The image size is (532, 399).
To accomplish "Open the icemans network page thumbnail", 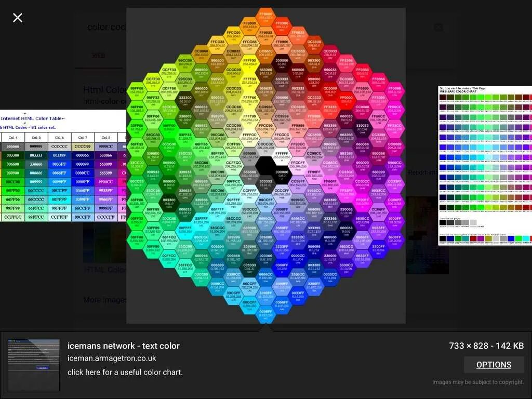I will coord(34,365).
